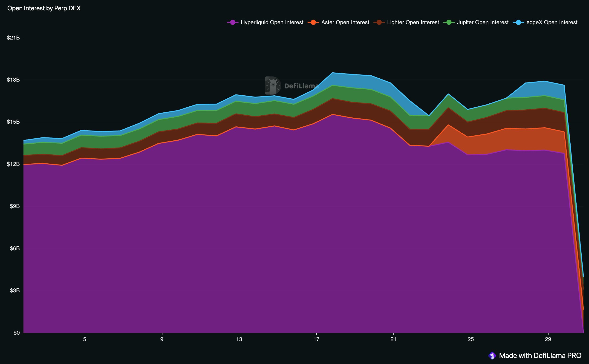Click the DefiLlama PRO purple badge icon
This screenshot has width=589, height=364.
click(492, 355)
